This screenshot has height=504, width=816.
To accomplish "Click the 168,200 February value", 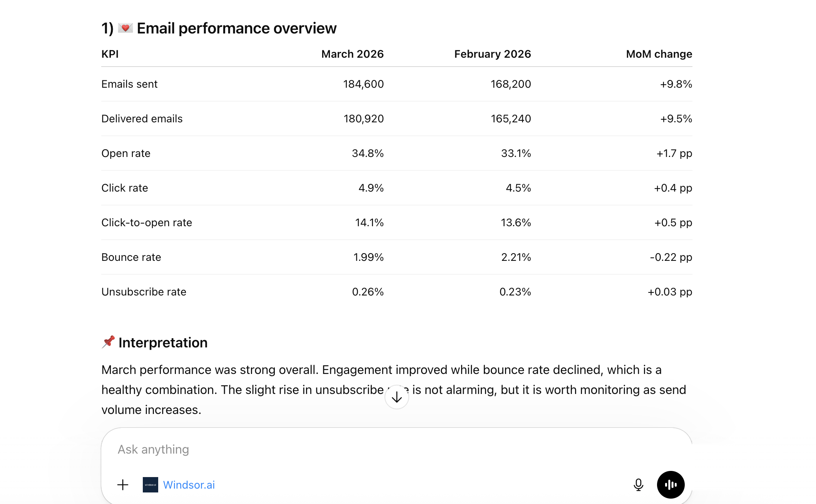I will click(x=511, y=84).
